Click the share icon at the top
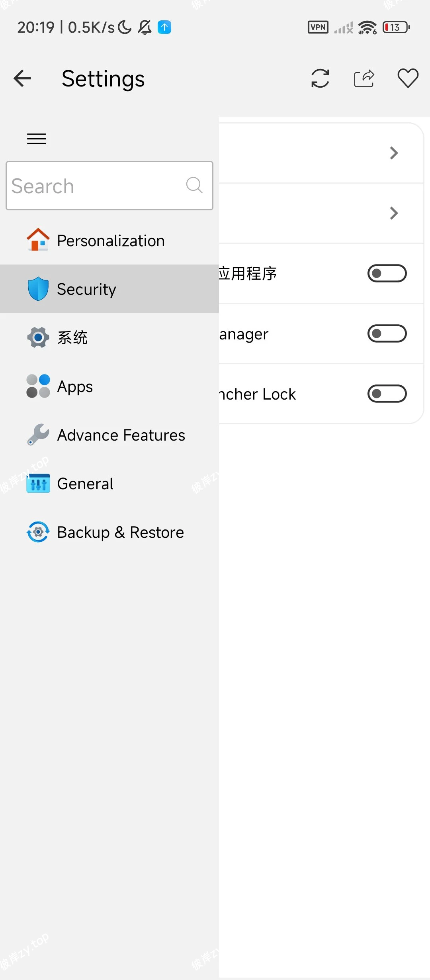This screenshot has width=430, height=980. tap(364, 78)
